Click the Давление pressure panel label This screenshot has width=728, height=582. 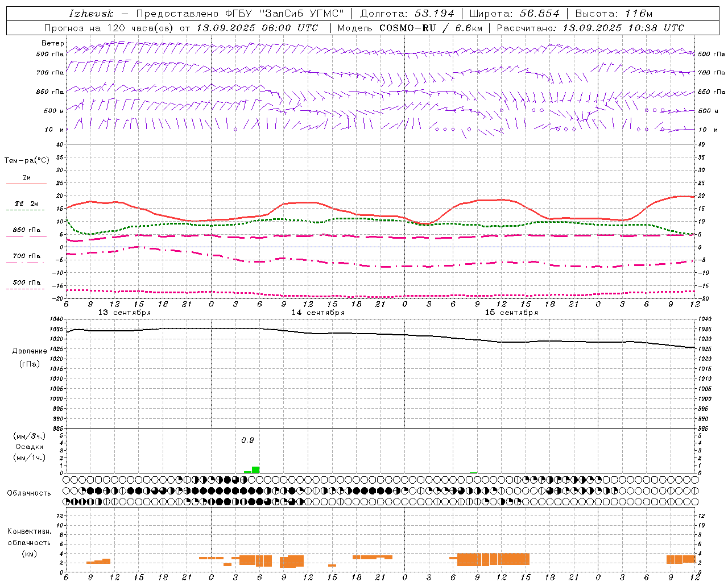tap(30, 351)
